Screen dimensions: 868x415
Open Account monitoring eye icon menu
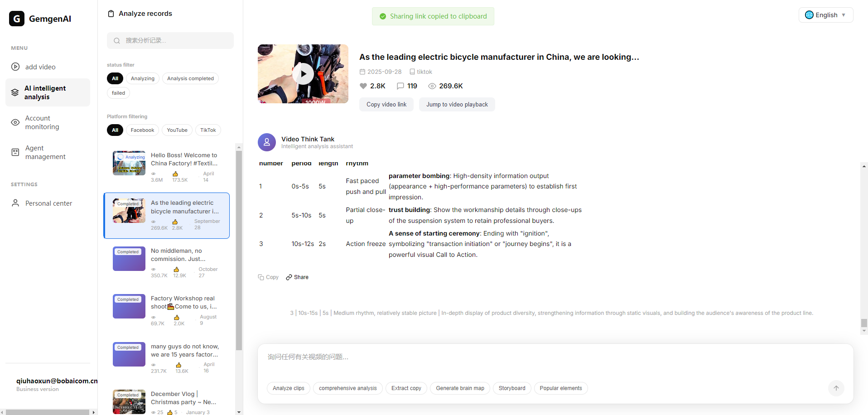(15, 122)
